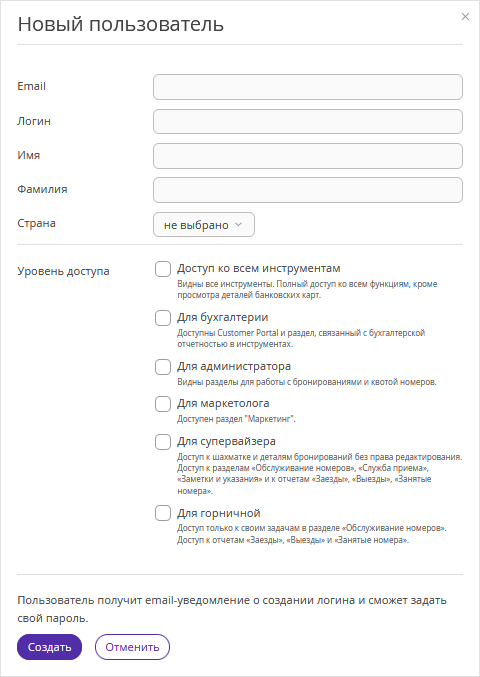Click the Доступ ко всем инструментам label
Screen dimensions: 480x677
[259, 269]
